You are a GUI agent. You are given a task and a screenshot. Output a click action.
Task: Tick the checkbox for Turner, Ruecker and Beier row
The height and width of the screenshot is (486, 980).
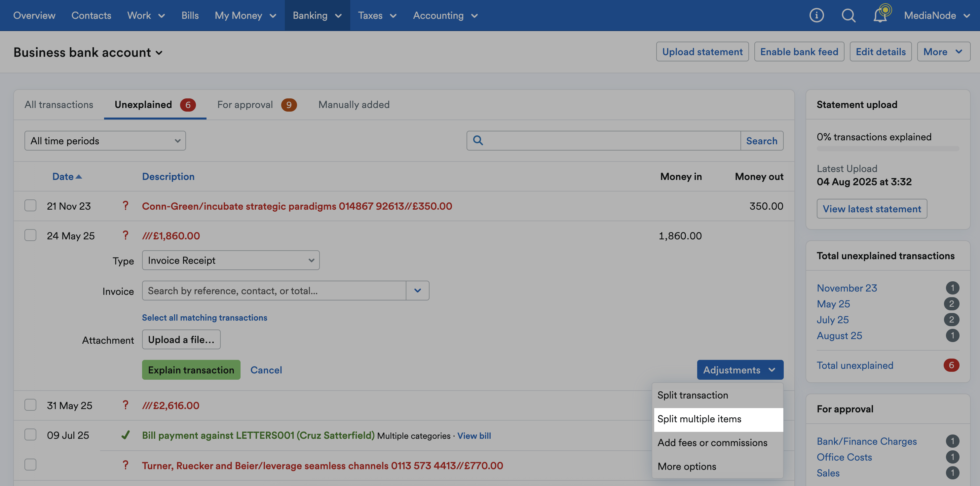pyautogui.click(x=30, y=464)
